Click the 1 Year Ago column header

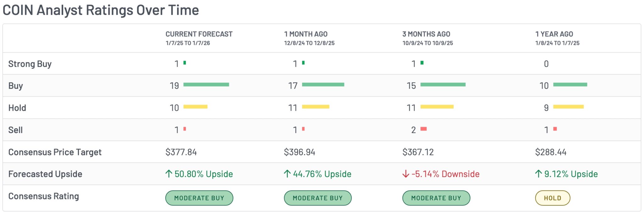[x=554, y=34]
